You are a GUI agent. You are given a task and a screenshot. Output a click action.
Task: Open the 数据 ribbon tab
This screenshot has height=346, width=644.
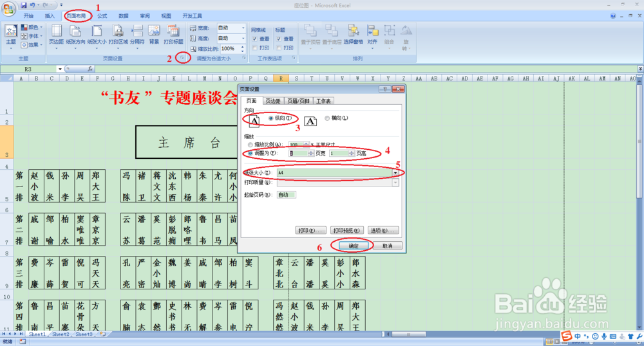(x=124, y=16)
